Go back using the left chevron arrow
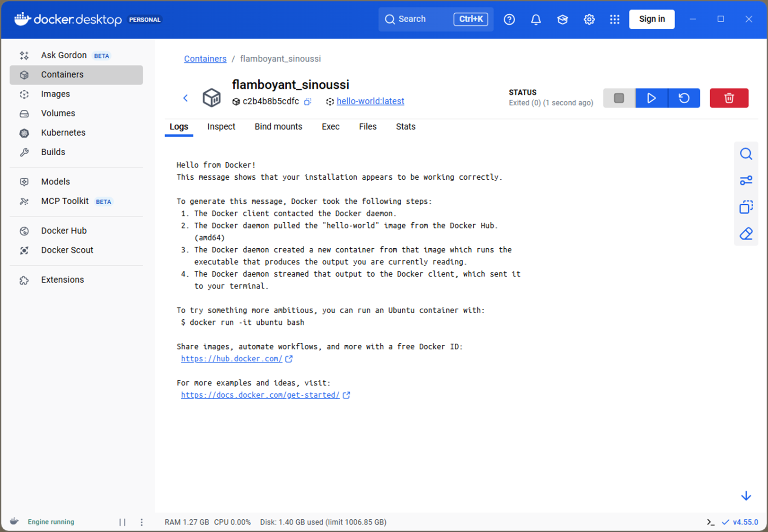This screenshot has height=532, width=768. (x=185, y=98)
